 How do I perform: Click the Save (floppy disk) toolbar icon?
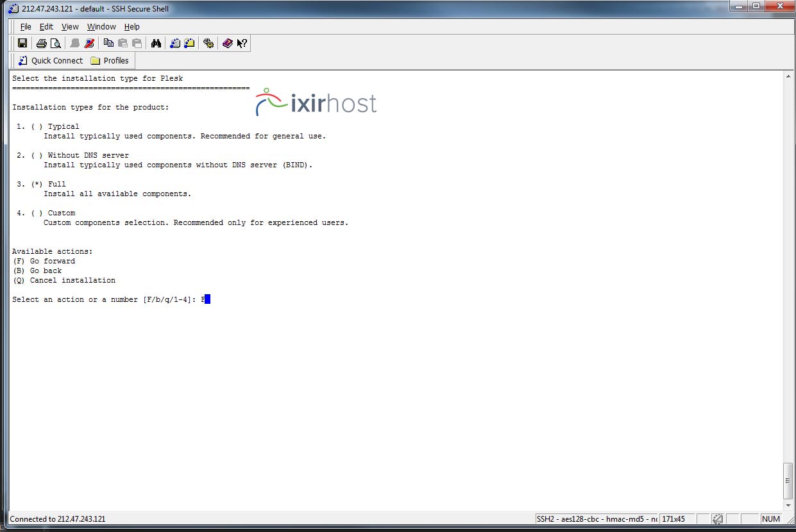click(x=22, y=44)
